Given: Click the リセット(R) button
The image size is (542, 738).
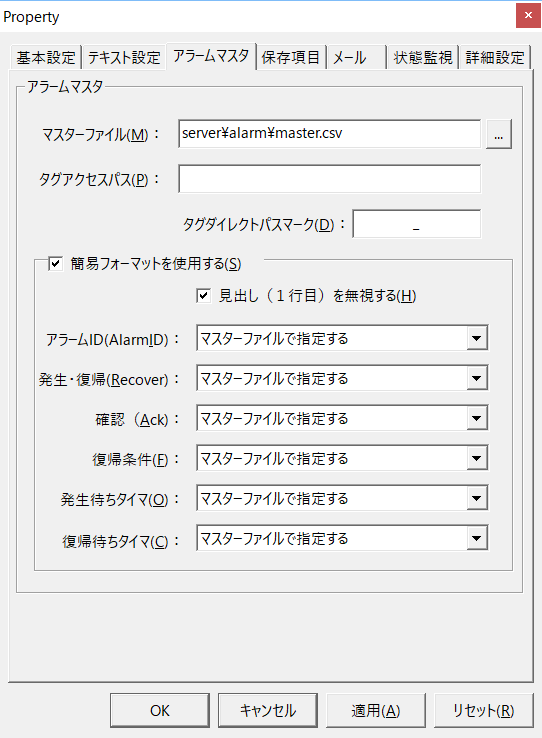Looking at the screenshot, I should (x=484, y=710).
